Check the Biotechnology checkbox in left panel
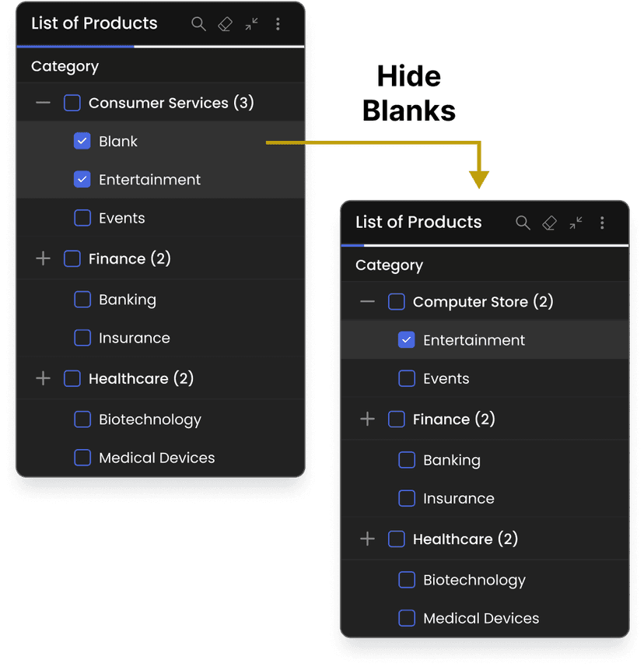Image resolution: width=644 pixels, height=667 pixels. coord(82,420)
